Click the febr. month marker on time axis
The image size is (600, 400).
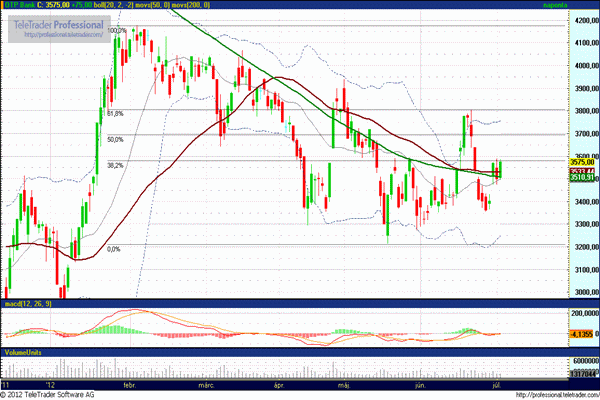pos(130,385)
